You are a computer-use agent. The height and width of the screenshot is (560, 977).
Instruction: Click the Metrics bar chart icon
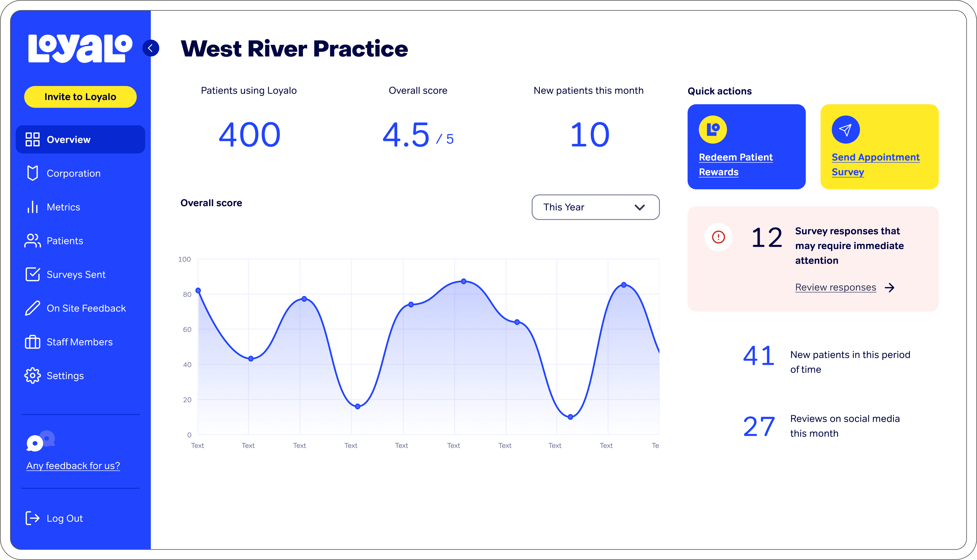click(x=33, y=207)
